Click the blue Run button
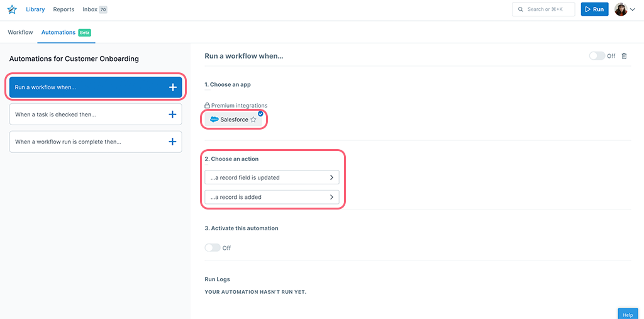 [x=594, y=9]
